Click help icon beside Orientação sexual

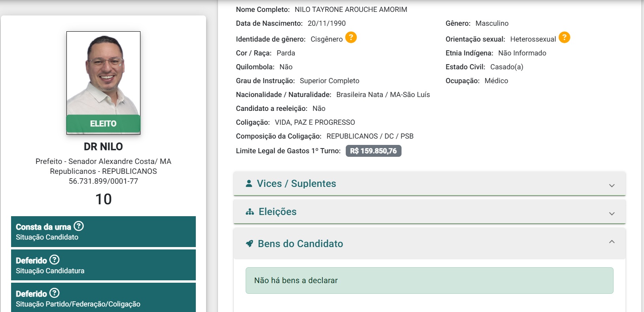point(564,38)
